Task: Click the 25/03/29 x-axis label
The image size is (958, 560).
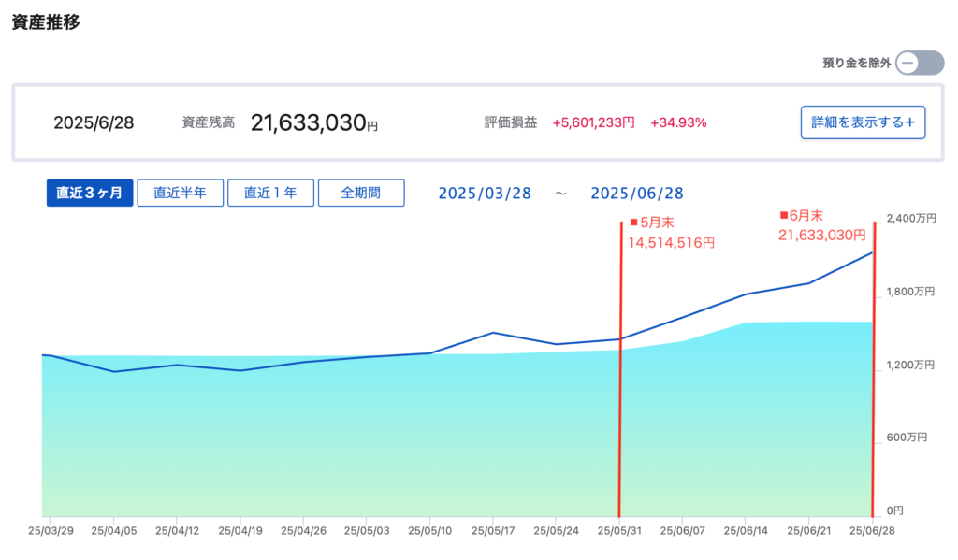Action: point(51,531)
